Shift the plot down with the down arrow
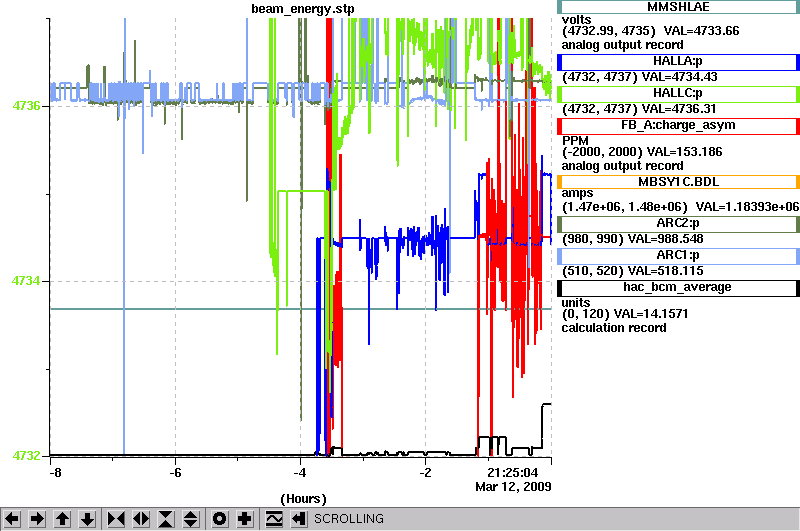800x531 pixels. [88, 519]
